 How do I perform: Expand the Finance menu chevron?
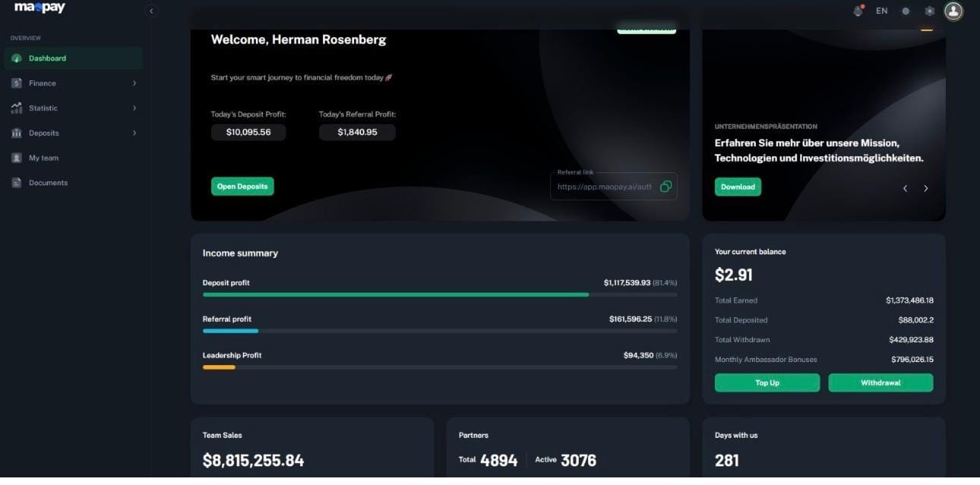tap(134, 83)
